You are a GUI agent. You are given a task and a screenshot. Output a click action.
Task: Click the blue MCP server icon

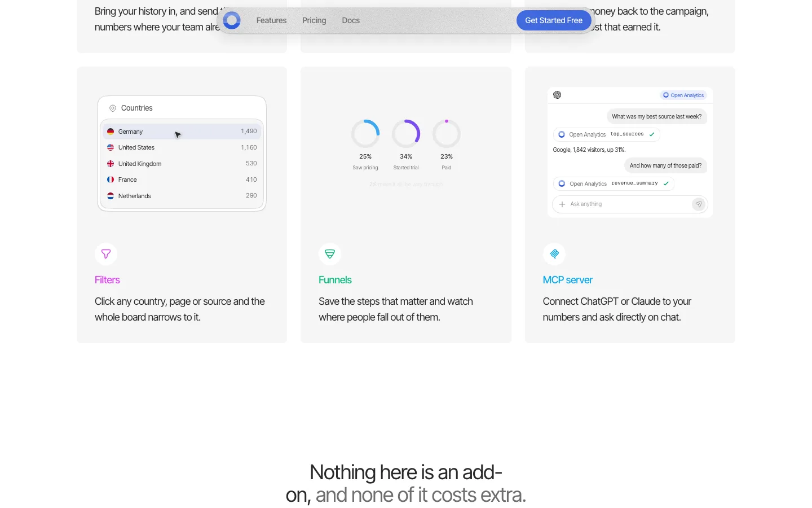[554, 254]
